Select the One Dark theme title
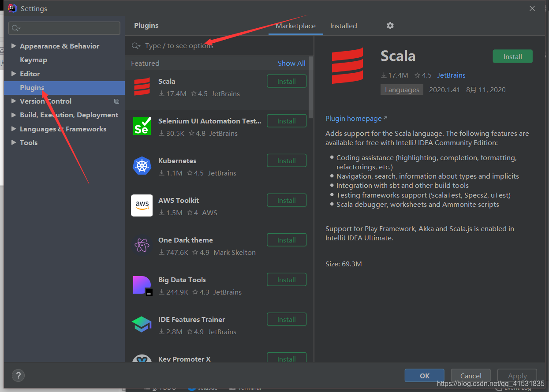 tap(186, 240)
